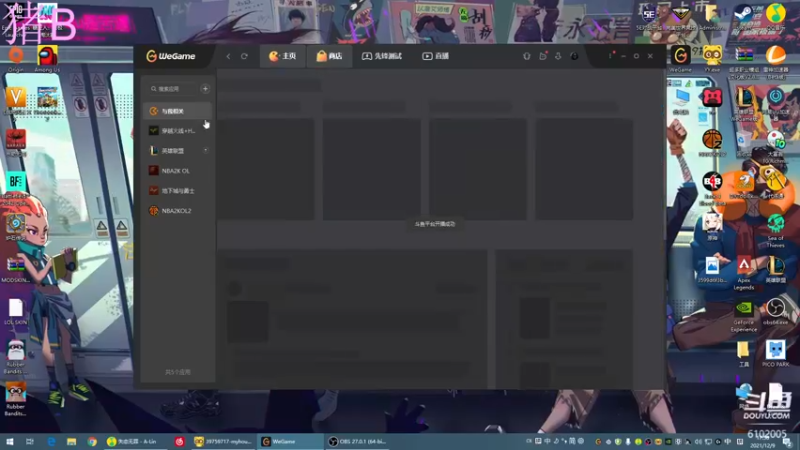
Task: Open the notification icon with red dot
Action: pyautogui.click(x=543, y=56)
